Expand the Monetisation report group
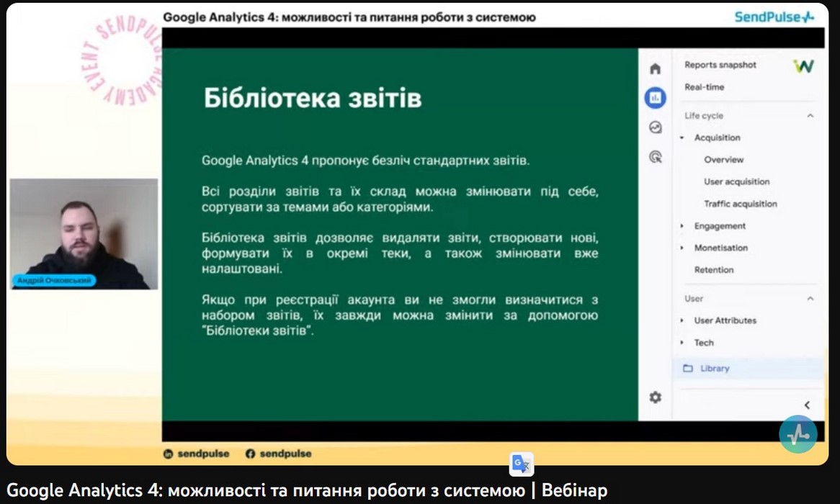The height and width of the screenshot is (504, 840). (682, 248)
